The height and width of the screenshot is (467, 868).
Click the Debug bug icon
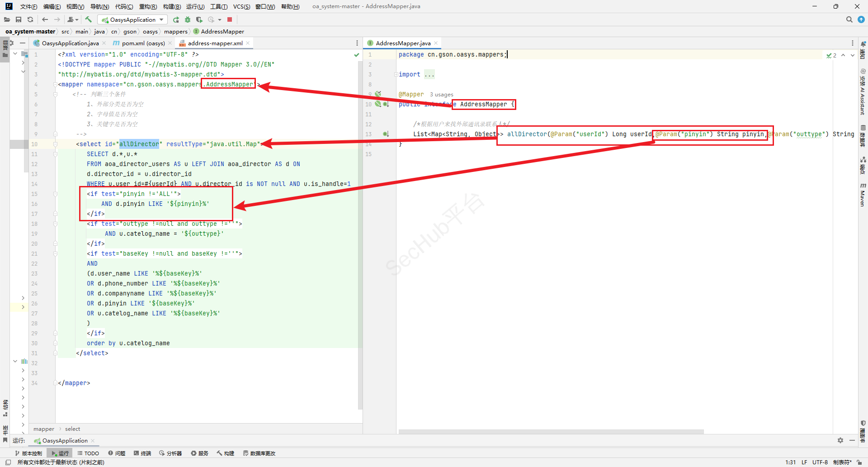(x=188, y=19)
